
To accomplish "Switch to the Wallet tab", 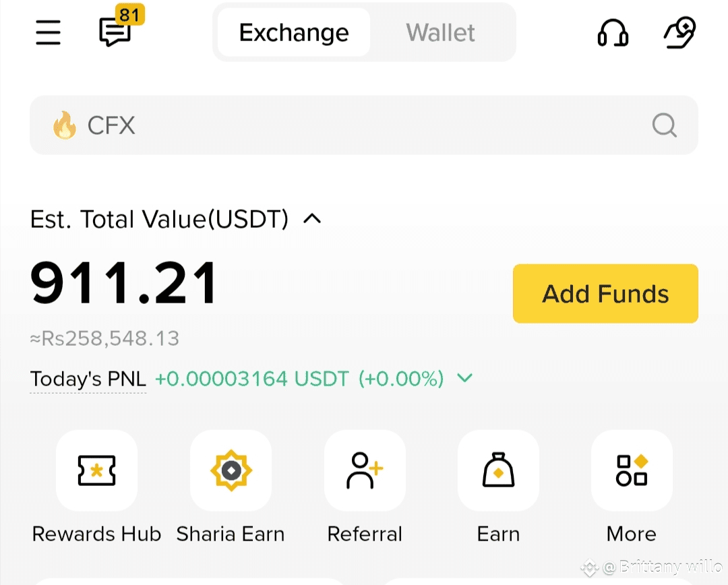I will click(x=441, y=32).
